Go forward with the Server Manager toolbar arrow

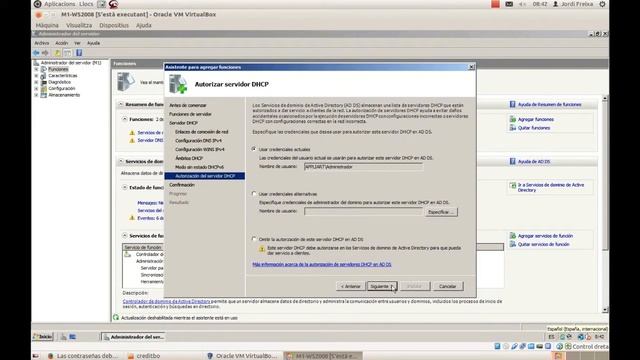pyautogui.click(x=45, y=53)
